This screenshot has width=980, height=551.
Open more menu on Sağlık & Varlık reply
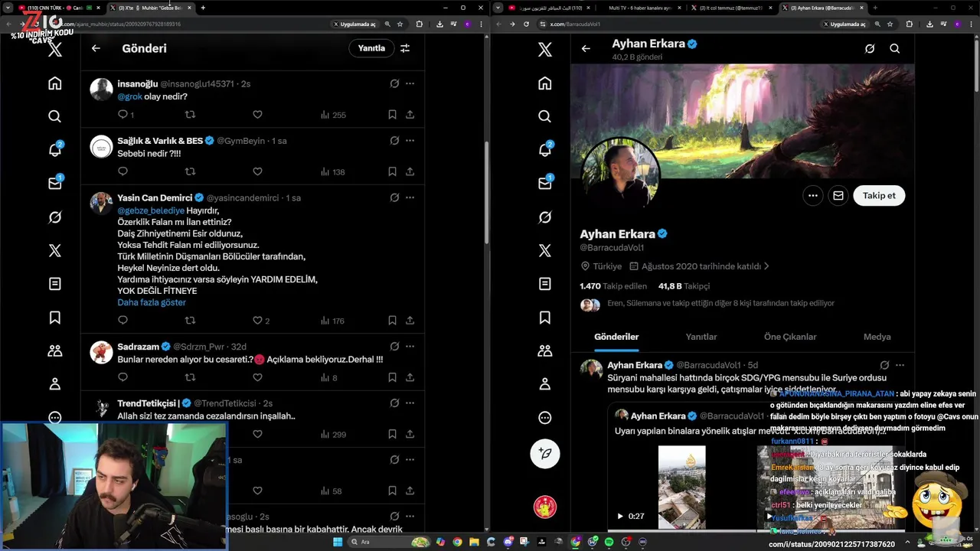[x=410, y=141]
